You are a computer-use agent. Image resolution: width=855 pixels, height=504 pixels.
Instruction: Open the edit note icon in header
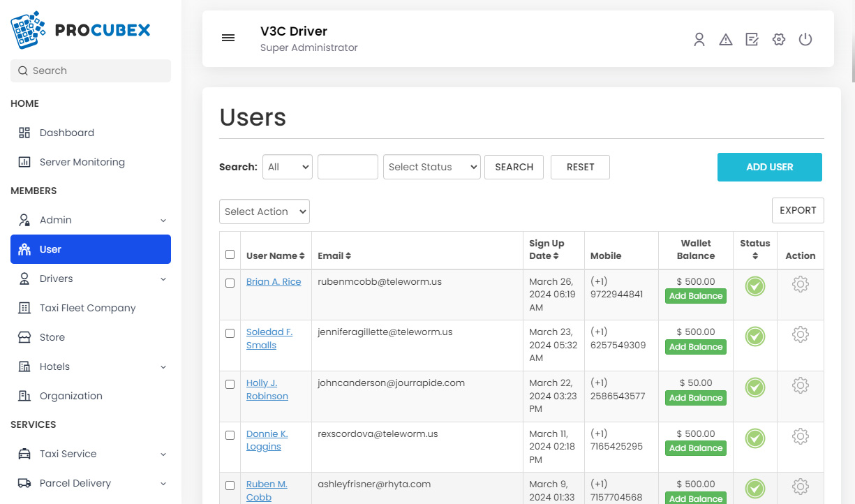point(752,40)
